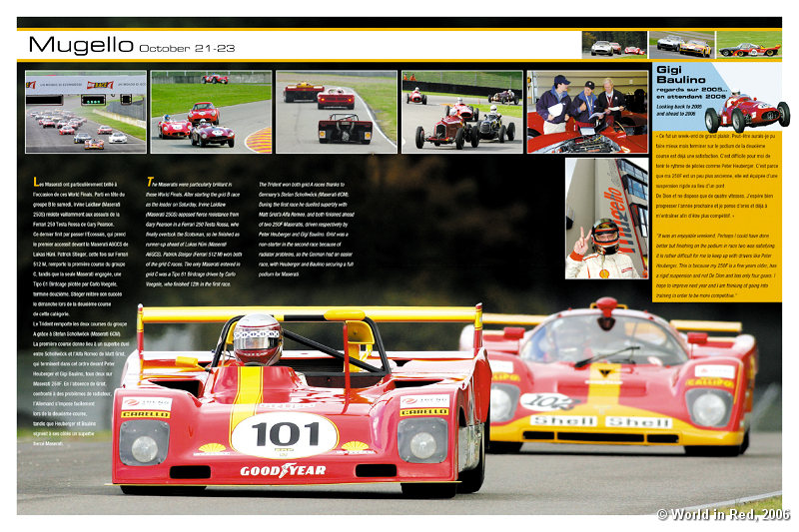Click the race start grid photo thumbnail
Viewport: 799px width, 532px height.
click(x=85, y=112)
